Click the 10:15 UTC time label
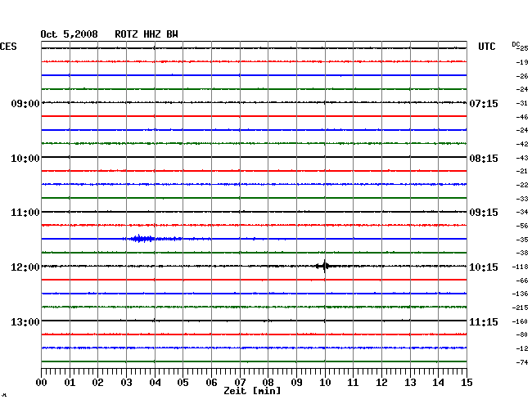The width and height of the screenshot is (532, 404). (484, 267)
